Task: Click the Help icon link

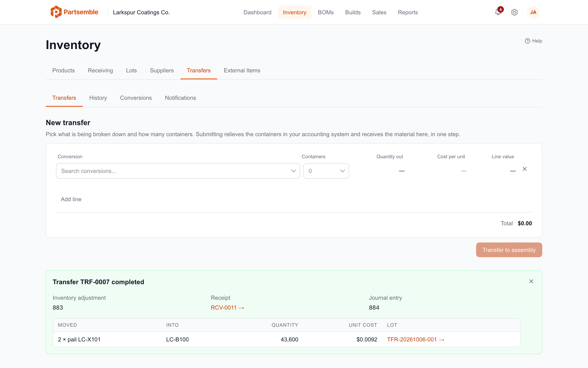Action: [533, 41]
